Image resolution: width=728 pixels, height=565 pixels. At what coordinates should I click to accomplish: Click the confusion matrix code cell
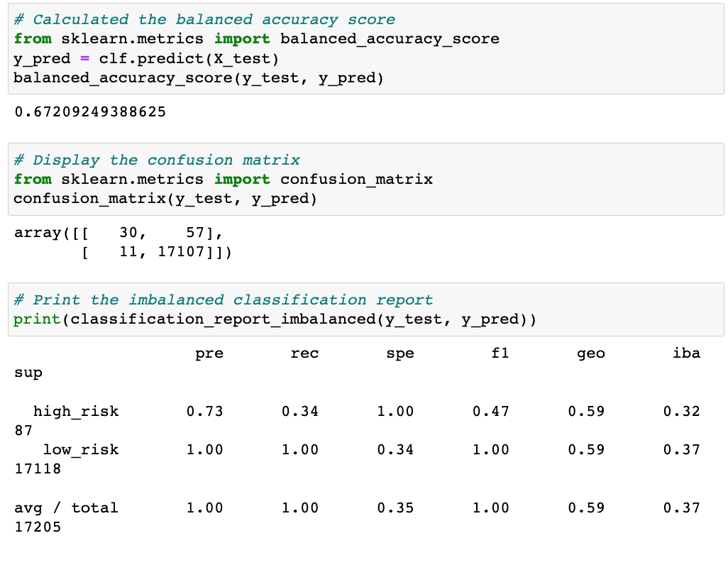pyautogui.click(x=366, y=179)
